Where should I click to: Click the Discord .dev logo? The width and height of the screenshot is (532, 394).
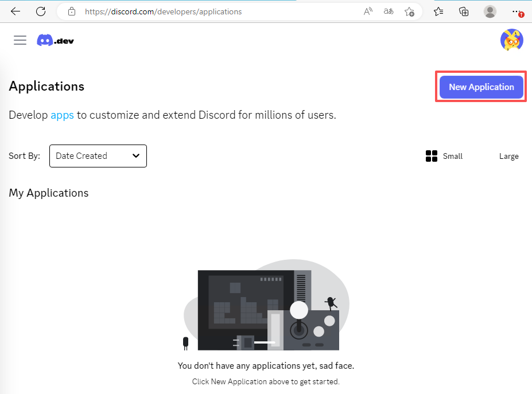[x=55, y=40]
